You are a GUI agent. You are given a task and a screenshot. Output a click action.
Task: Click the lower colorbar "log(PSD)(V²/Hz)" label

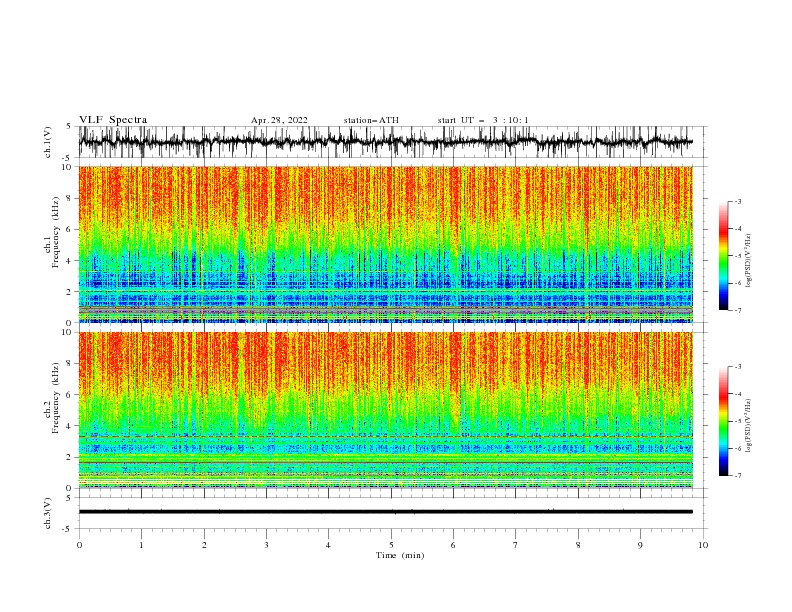[x=749, y=426]
